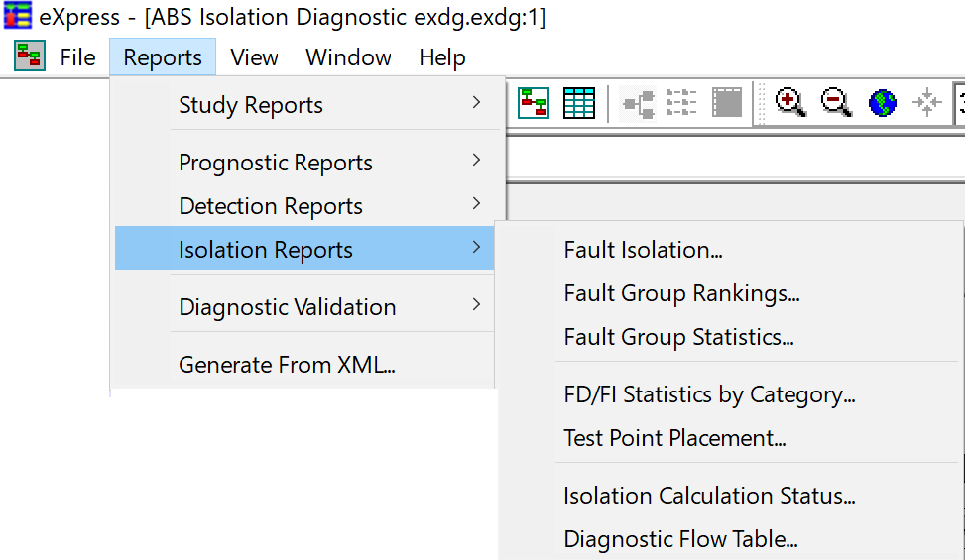Expand the Diagnostic Validation submenu
The image size is (970, 560).
(x=304, y=306)
